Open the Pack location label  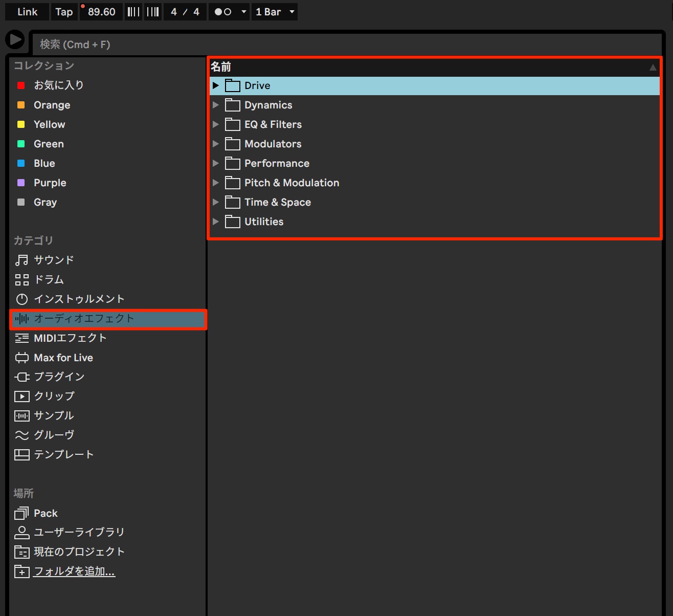pos(46,513)
